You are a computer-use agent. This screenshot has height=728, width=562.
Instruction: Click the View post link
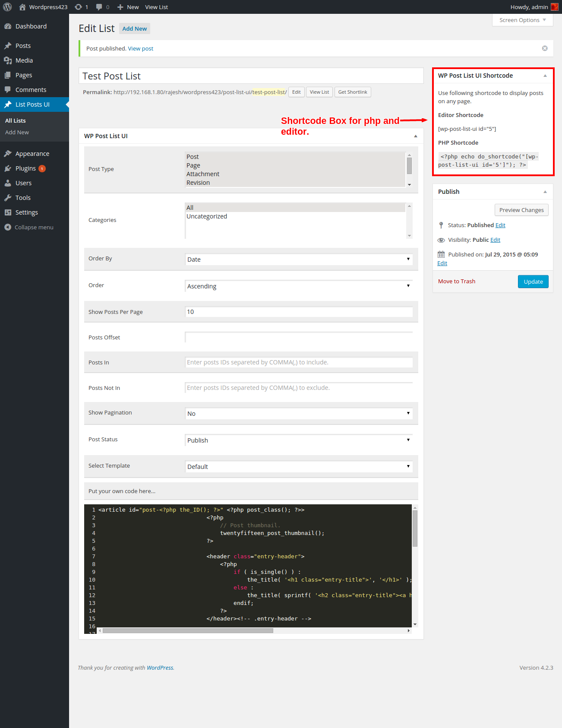(x=141, y=48)
